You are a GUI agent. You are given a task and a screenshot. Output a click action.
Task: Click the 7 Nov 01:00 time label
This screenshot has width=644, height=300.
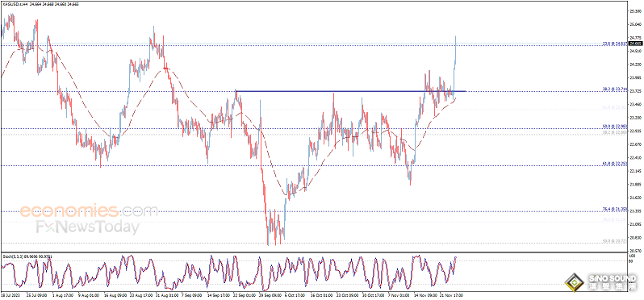tap(399, 294)
